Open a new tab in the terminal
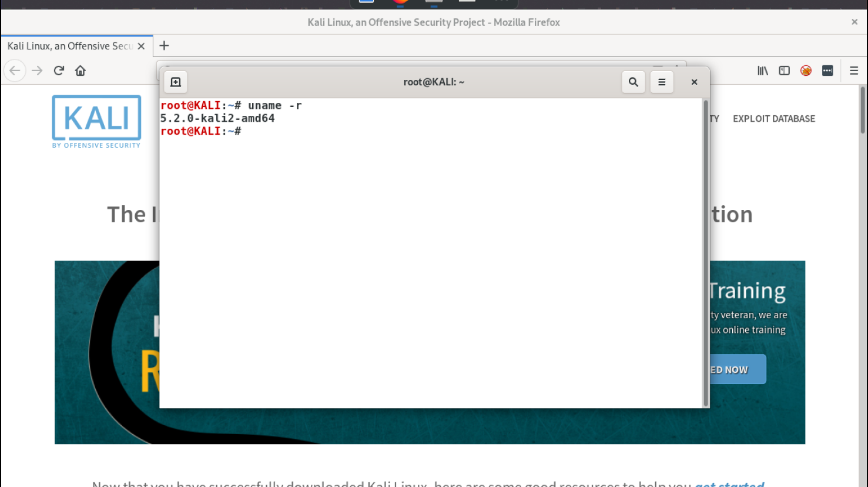This screenshot has width=868, height=487. (176, 82)
